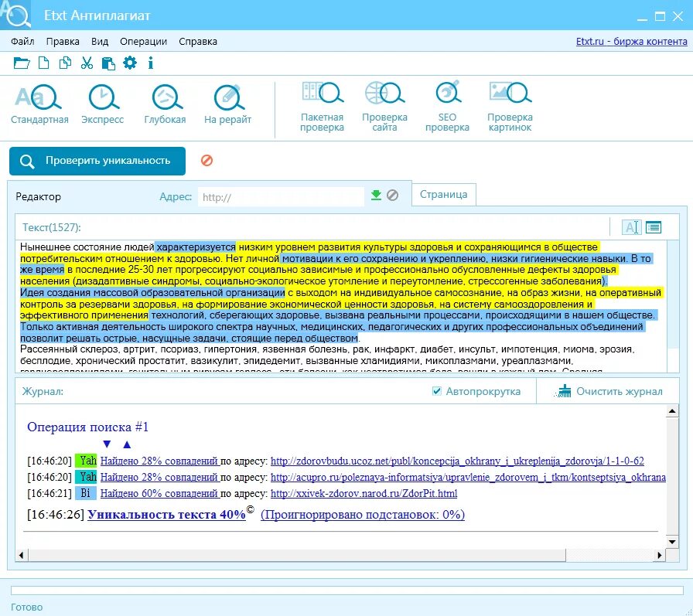
Task: Click the first Найдено 28% совпадений link
Action: (x=159, y=461)
